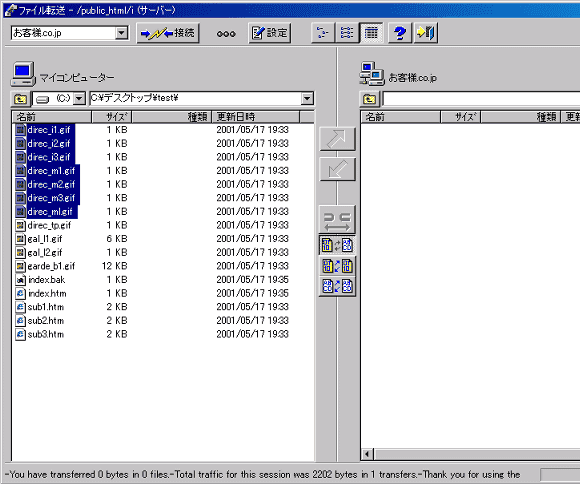Sort local files by 名前 column header

[52, 117]
